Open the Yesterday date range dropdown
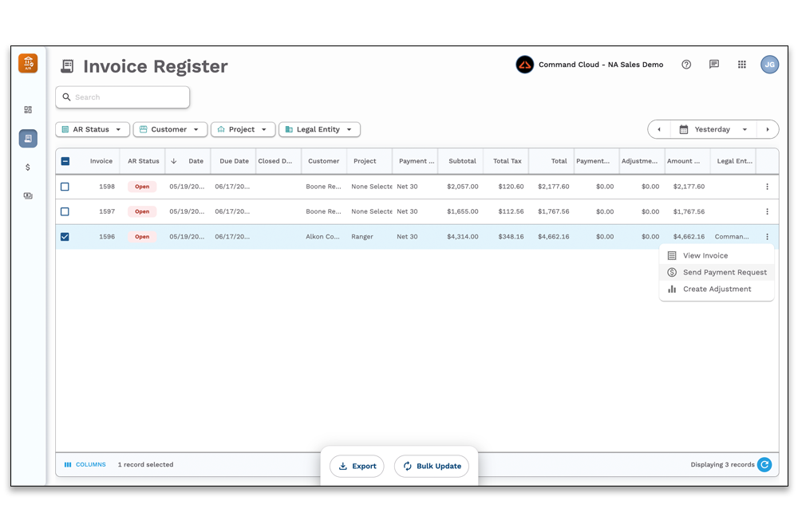798x532 pixels. 713,129
